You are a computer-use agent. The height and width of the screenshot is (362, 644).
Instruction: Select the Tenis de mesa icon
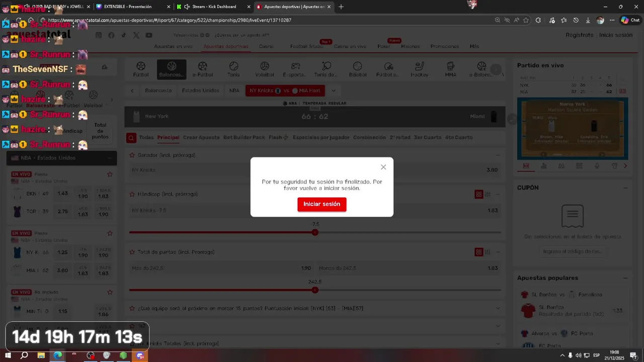[327, 69]
